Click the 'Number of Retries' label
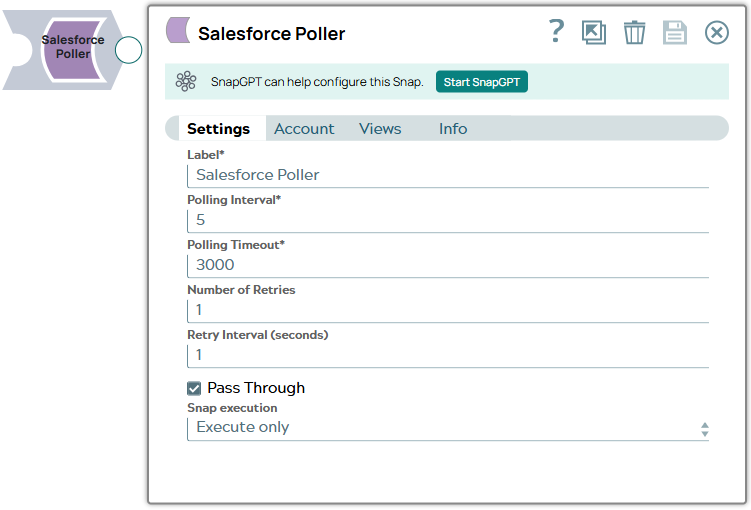751x510 pixels. [x=241, y=290]
